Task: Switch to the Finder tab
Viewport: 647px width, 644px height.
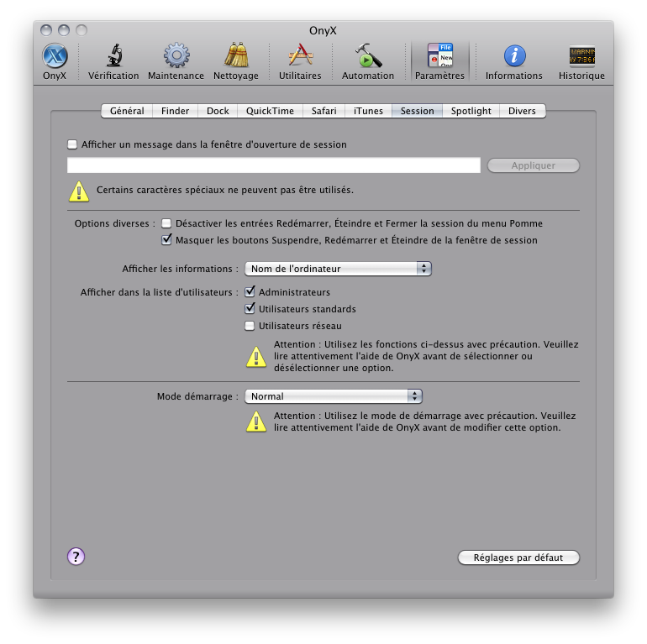Action: click(x=176, y=111)
